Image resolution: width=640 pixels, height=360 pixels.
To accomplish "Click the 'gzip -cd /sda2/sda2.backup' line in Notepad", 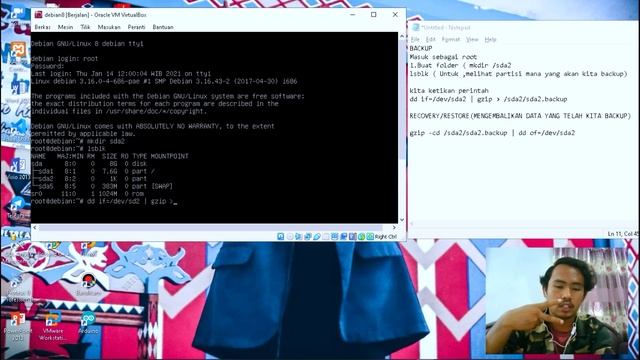I will tap(492, 133).
